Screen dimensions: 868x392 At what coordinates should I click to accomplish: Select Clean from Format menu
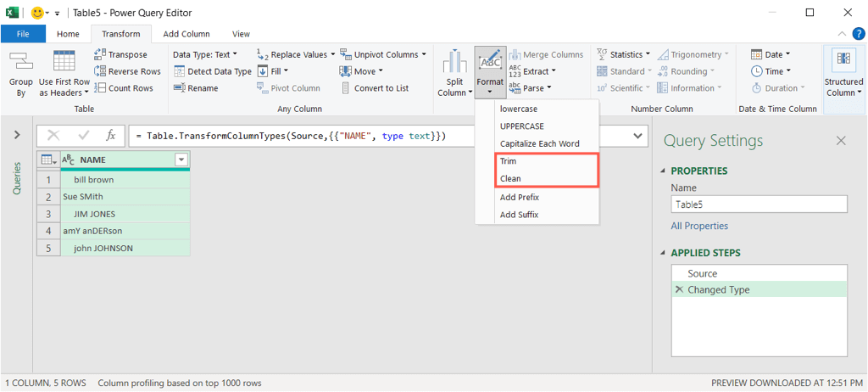coord(510,178)
